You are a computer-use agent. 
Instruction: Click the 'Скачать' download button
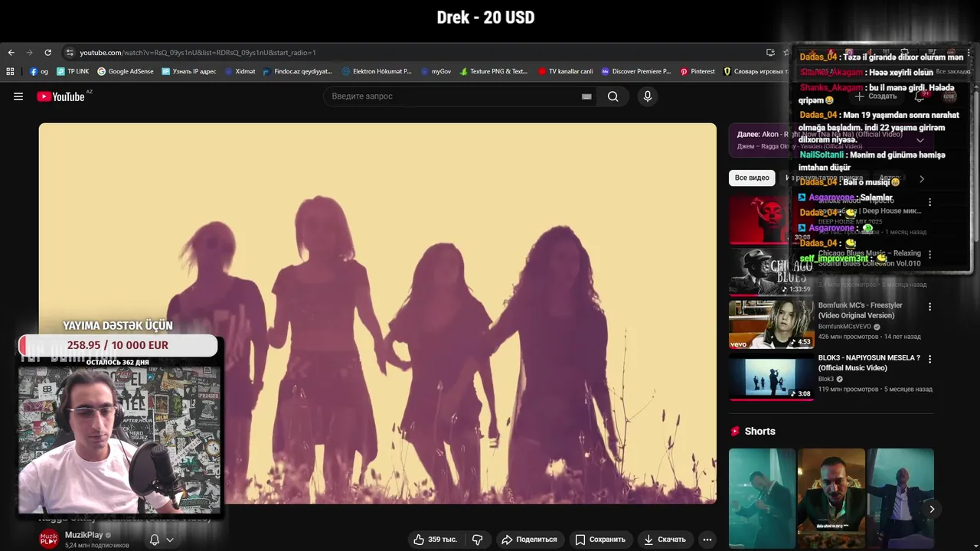[665, 540]
